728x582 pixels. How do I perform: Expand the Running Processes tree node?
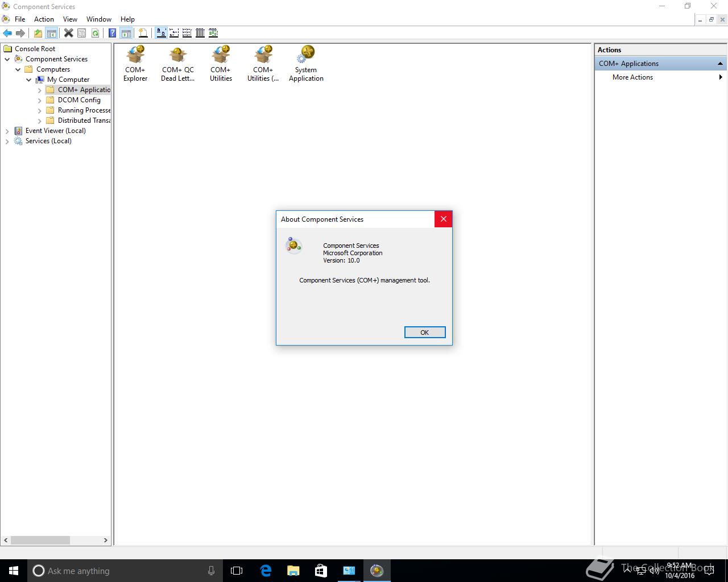click(x=40, y=110)
